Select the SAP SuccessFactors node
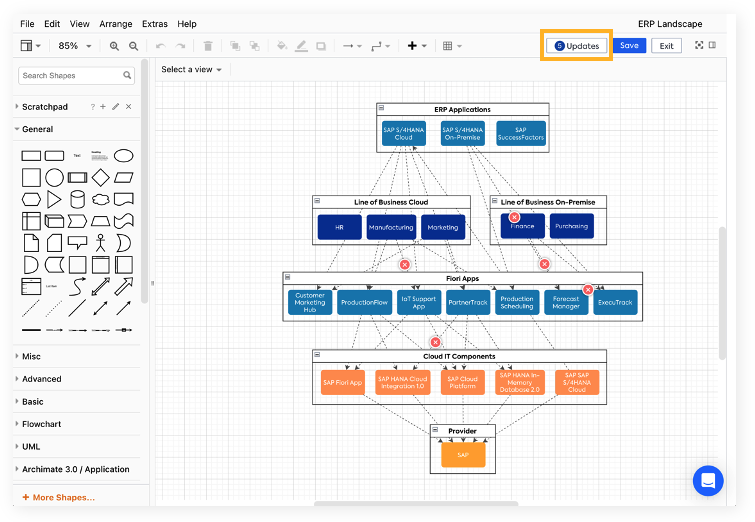 click(521, 133)
